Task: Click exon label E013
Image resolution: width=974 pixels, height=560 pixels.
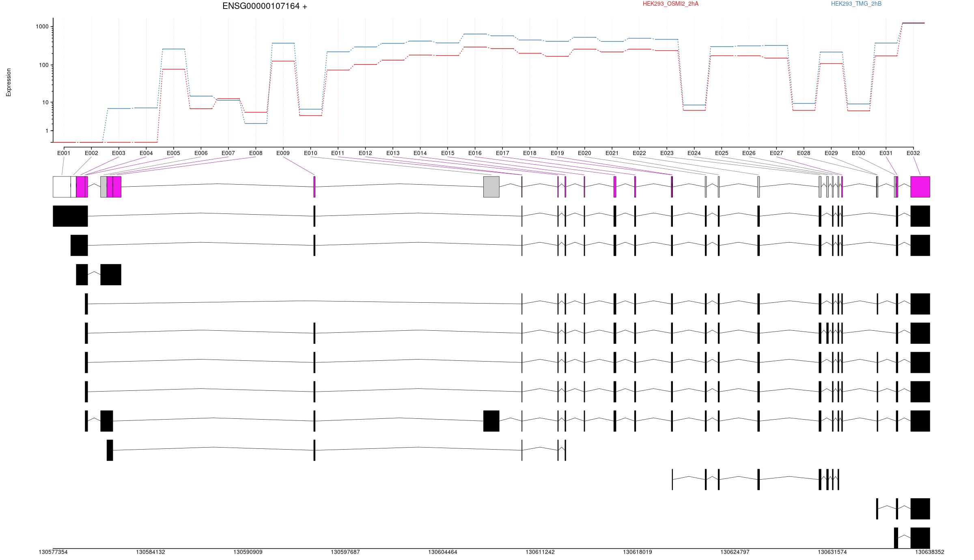Action: click(x=393, y=153)
